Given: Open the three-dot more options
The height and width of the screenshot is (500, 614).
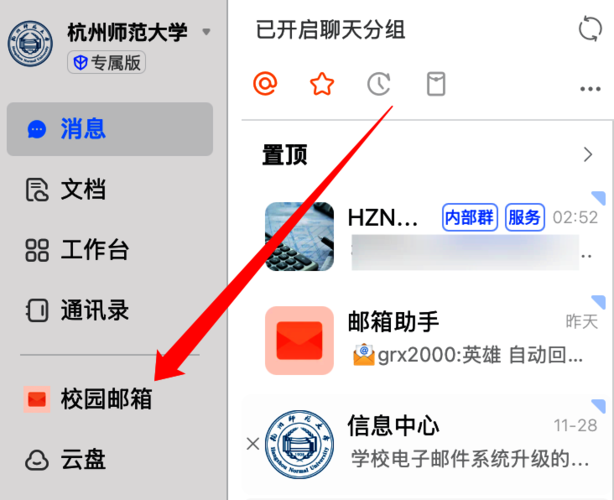Looking at the screenshot, I should click(590, 89).
